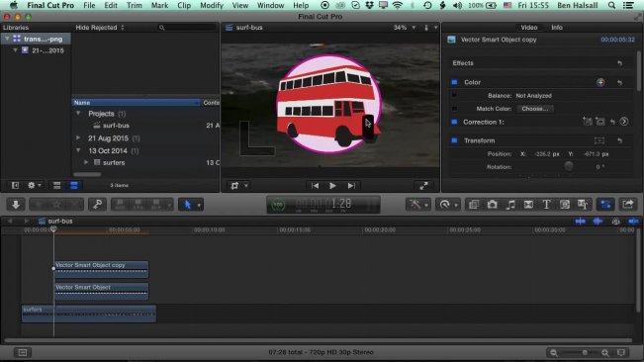Open the File menu
Screen dimensions: 644x362
point(89,5)
